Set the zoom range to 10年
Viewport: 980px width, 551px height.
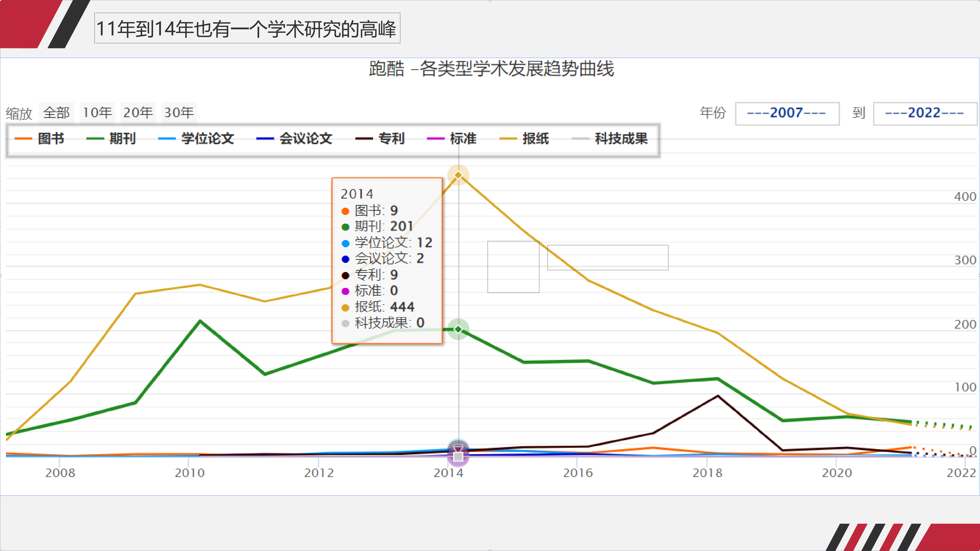pyautogui.click(x=97, y=113)
